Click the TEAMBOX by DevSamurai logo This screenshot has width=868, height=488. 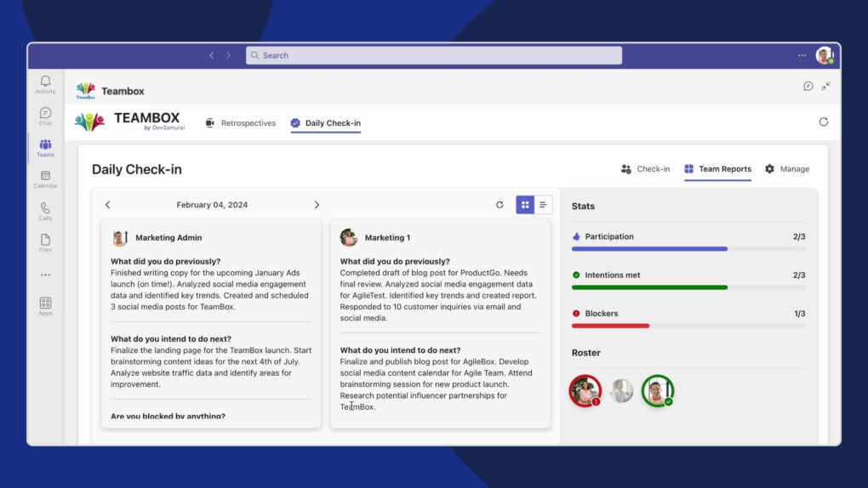click(130, 122)
